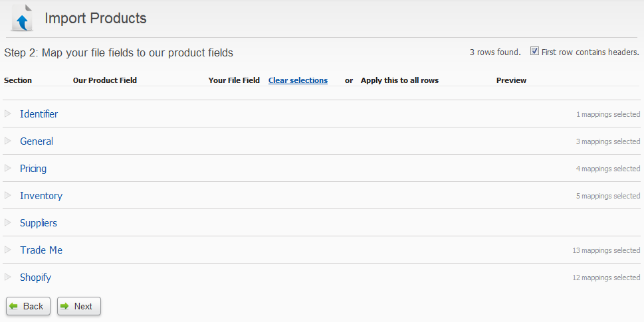The image size is (644, 322).
Task: Toggle First row contains headers checkbox
Action: click(534, 51)
